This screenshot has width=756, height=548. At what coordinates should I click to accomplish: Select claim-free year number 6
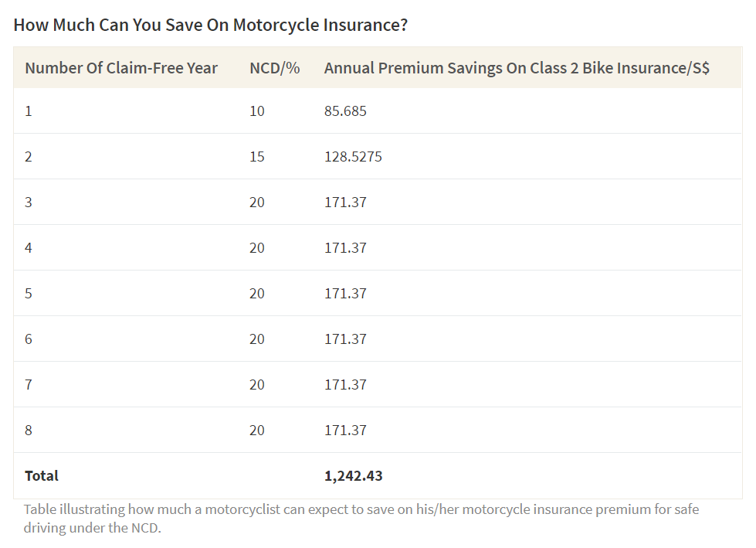pos(29,339)
